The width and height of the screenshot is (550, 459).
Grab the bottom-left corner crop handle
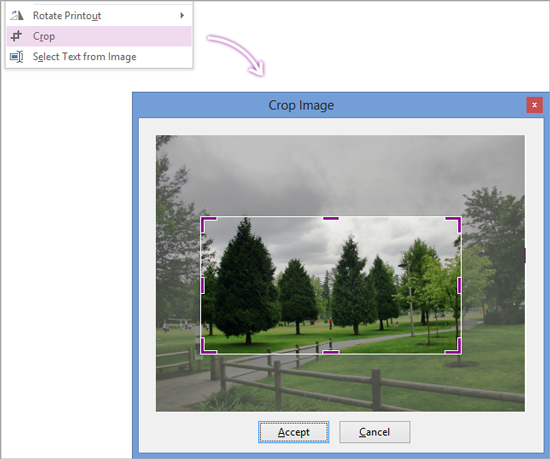pos(209,345)
